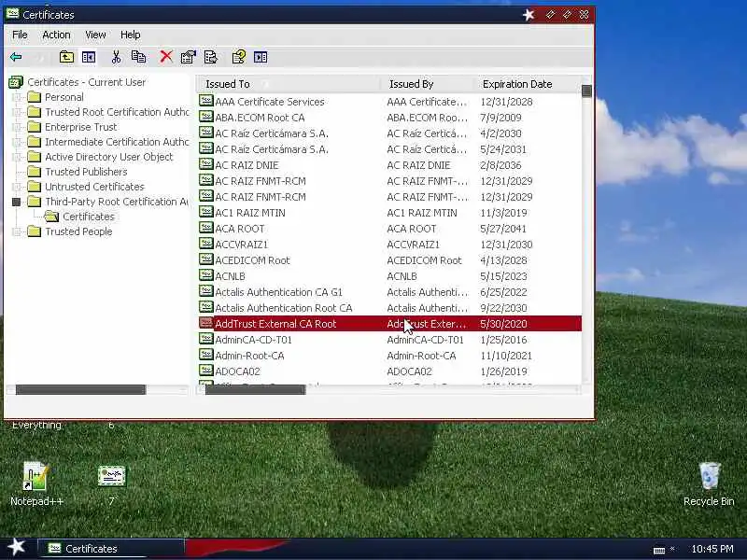Select the Actalis Authentication Root CA row
The width and height of the screenshot is (747, 560).
(389, 308)
